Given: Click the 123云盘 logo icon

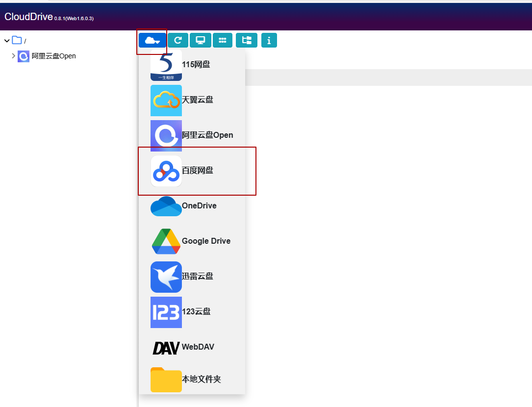Looking at the screenshot, I should pyautogui.click(x=166, y=312).
